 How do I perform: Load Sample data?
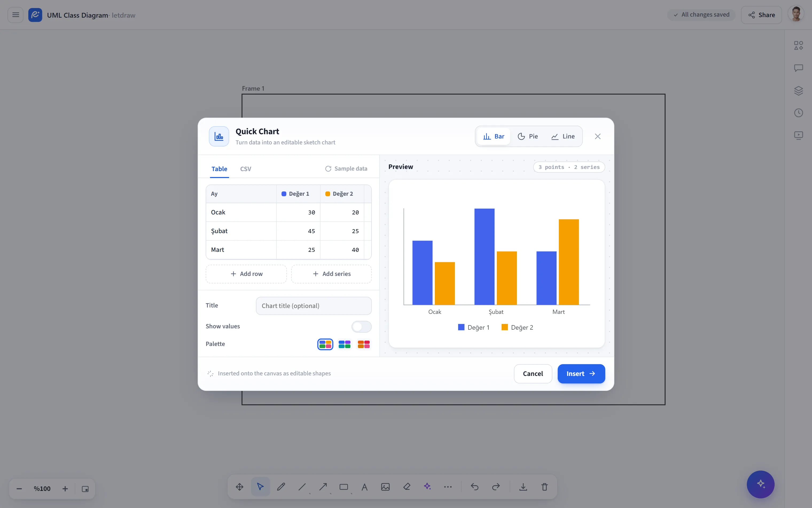(346, 169)
